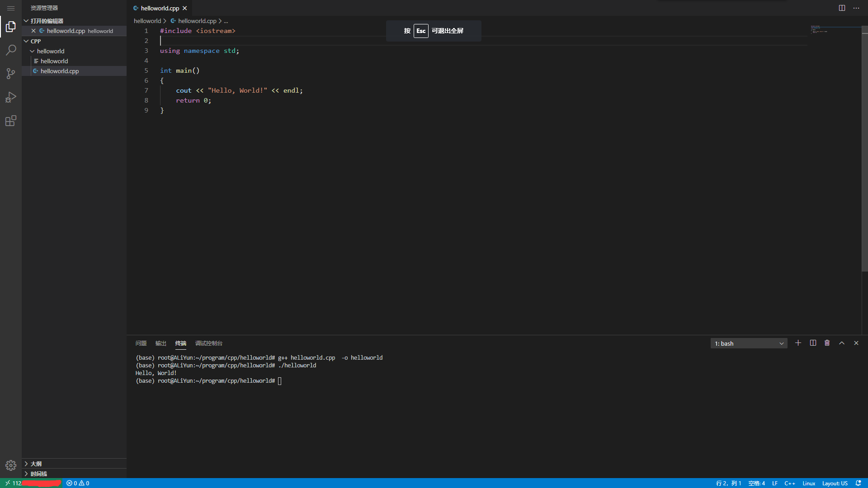This screenshot has width=868, height=488.
Task: Split the terminal panel
Action: coord(813,343)
